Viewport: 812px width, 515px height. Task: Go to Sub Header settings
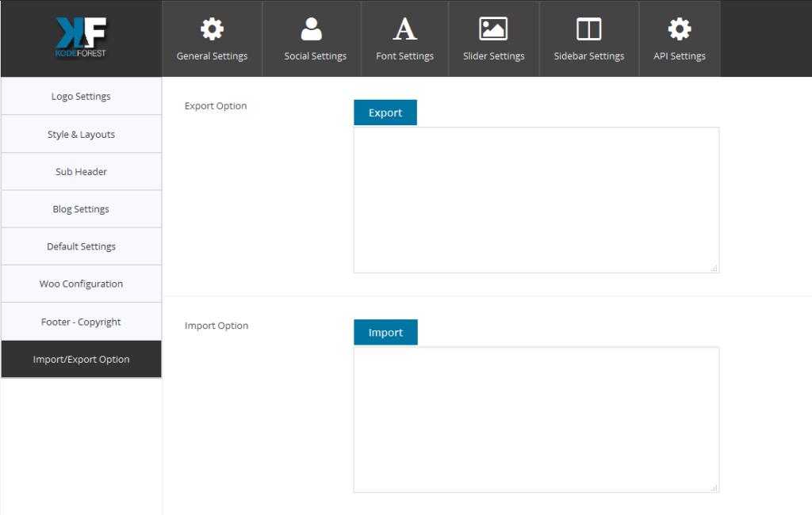coord(82,171)
